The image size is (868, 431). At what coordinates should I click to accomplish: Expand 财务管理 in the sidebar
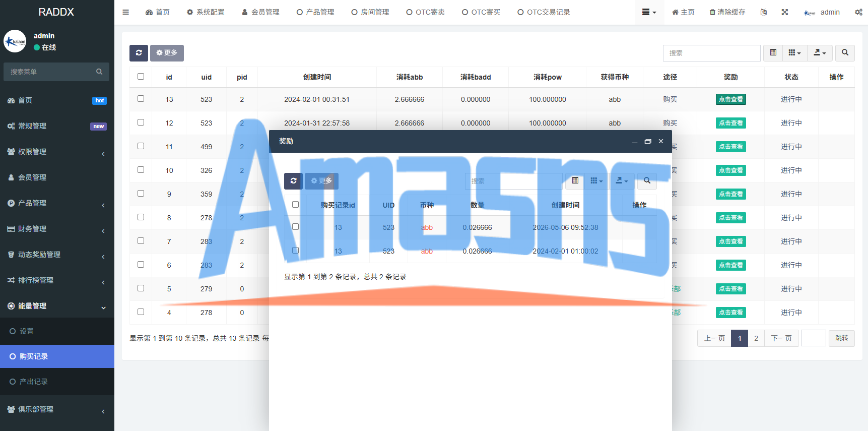pyautogui.click(x=57, y=229)
